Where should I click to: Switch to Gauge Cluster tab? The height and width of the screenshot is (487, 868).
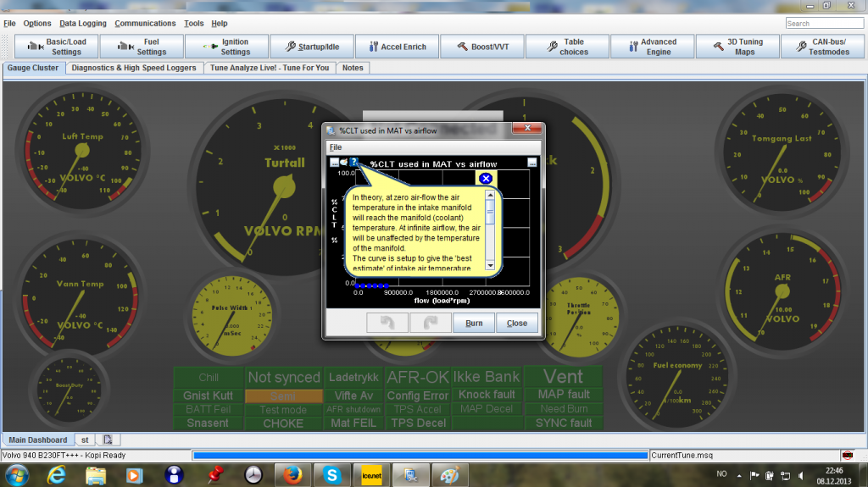[33, 68]
